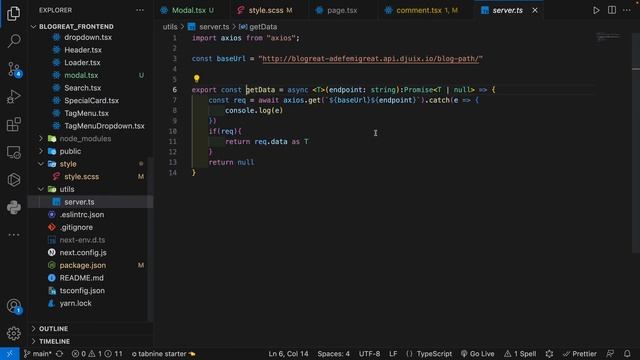Open the Extensions view
This screenshot has height=360, width=640.
13,124
